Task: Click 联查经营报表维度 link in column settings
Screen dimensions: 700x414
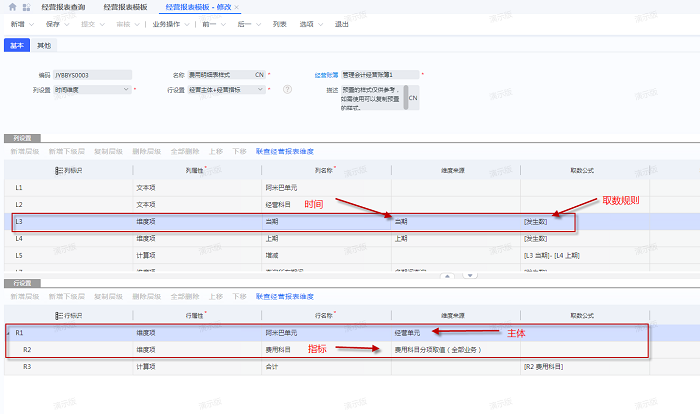Action: tap(285, 152)
